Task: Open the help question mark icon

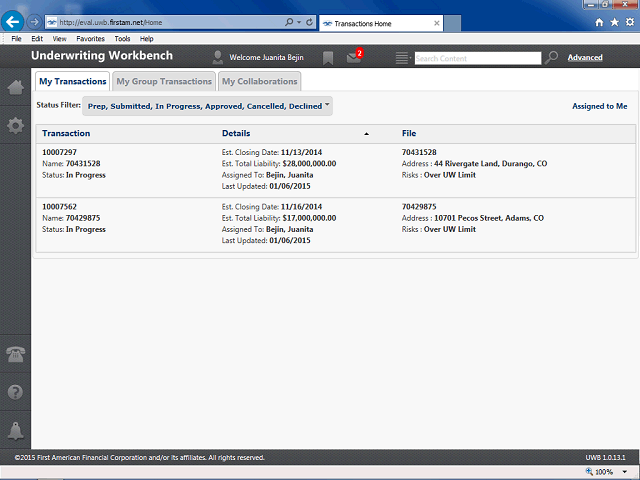Action: point(16,392)
